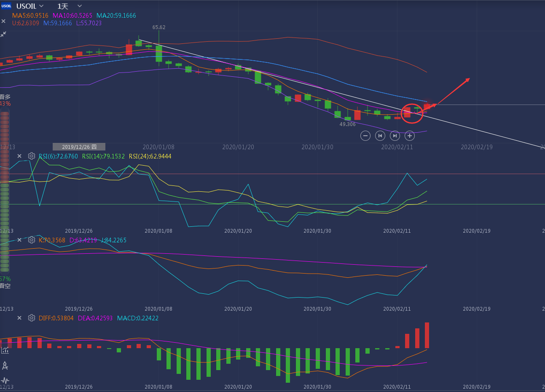Click the collapse arrows icon on main chart
545x392 pixels.
pyautogui.click(x=3, y=34)
